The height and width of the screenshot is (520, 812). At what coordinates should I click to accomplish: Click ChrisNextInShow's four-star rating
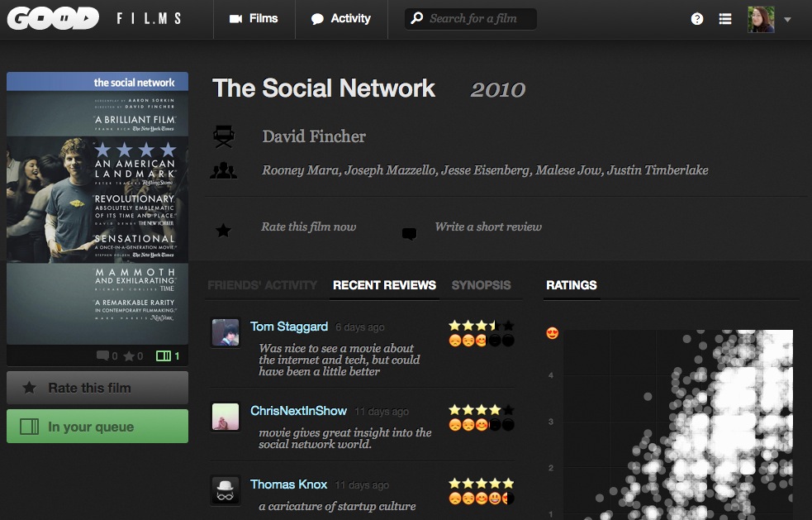[481, 410]
